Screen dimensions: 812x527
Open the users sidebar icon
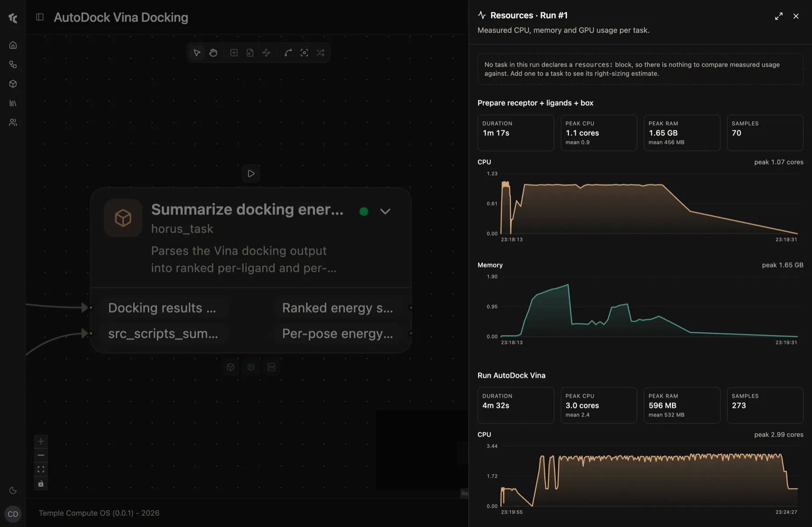[x=13, y=123]
